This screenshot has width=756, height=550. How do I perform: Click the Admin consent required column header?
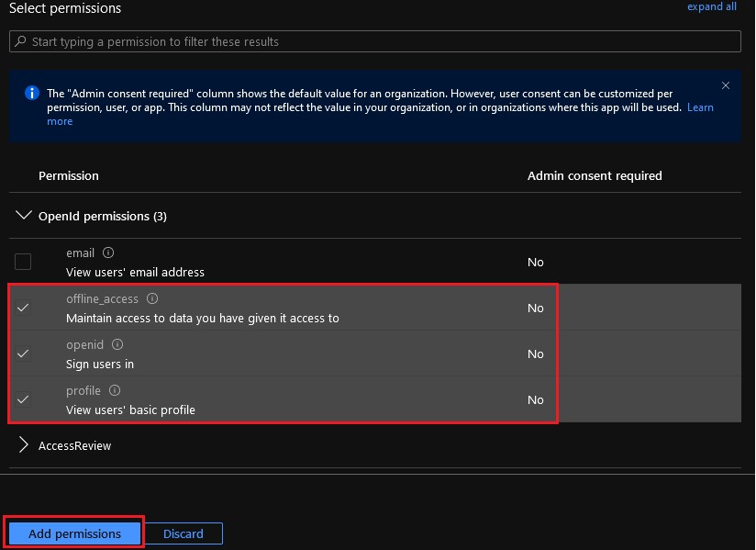click(595, 175)
